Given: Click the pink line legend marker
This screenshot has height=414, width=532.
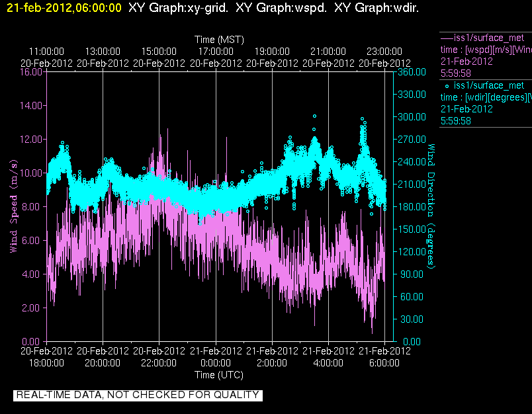Looking at the screenshot, I should point(447,38).
